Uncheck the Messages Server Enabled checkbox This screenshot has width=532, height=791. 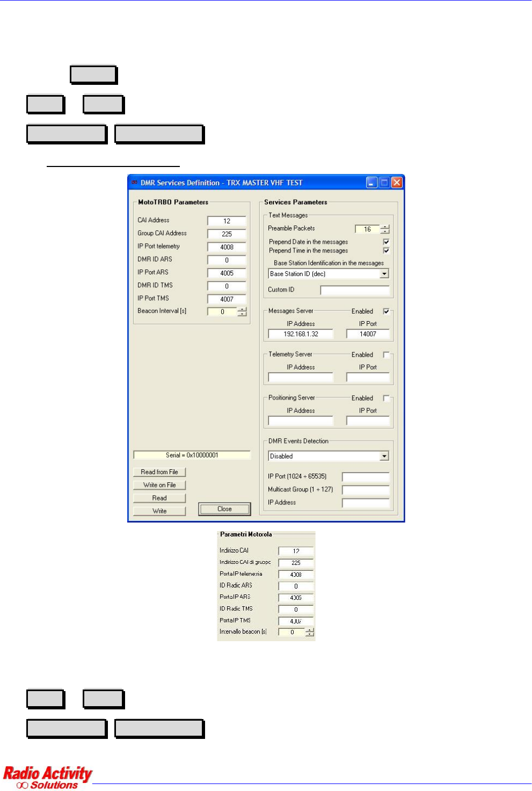click(x=386, y=311)
